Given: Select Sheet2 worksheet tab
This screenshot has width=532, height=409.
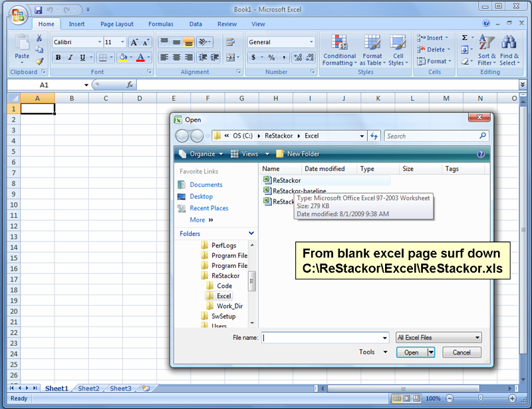Looking at the screenshot, I should 88,388.
